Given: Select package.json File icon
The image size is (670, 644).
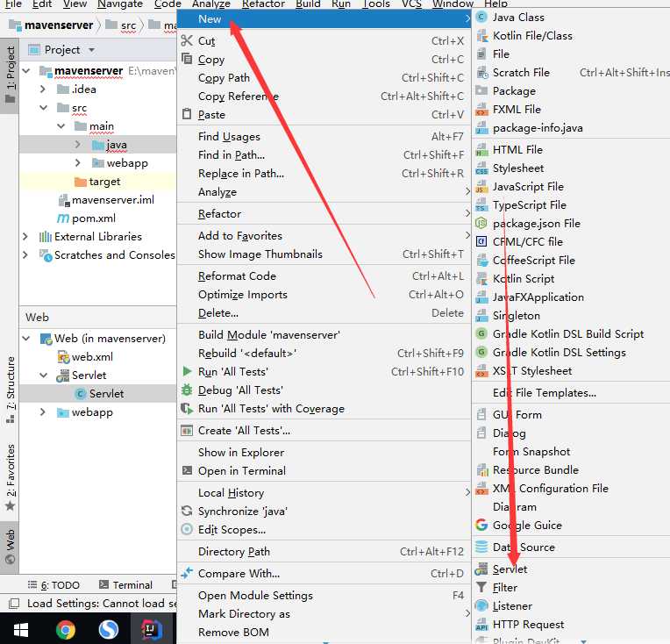Looking at the screenshot, I should [x=482, y=224].
